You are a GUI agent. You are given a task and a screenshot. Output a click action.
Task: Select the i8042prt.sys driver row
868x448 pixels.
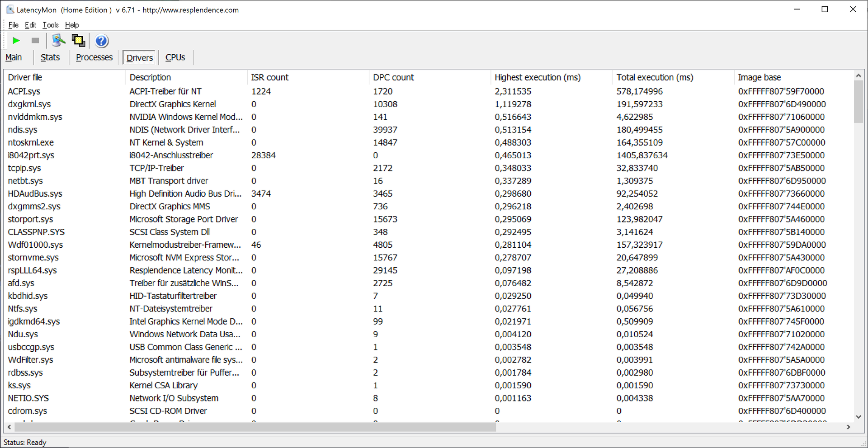point(428,155)
